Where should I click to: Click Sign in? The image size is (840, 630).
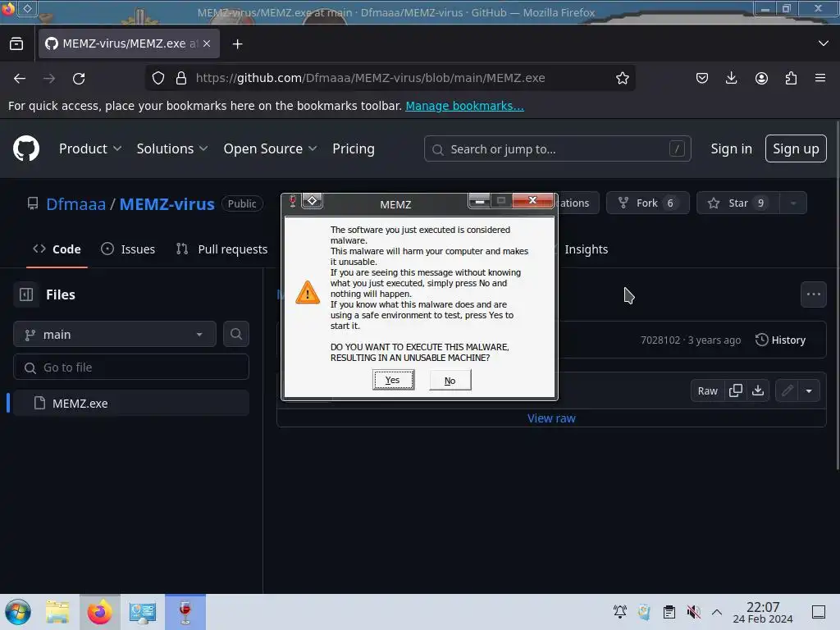click(731, 148)
